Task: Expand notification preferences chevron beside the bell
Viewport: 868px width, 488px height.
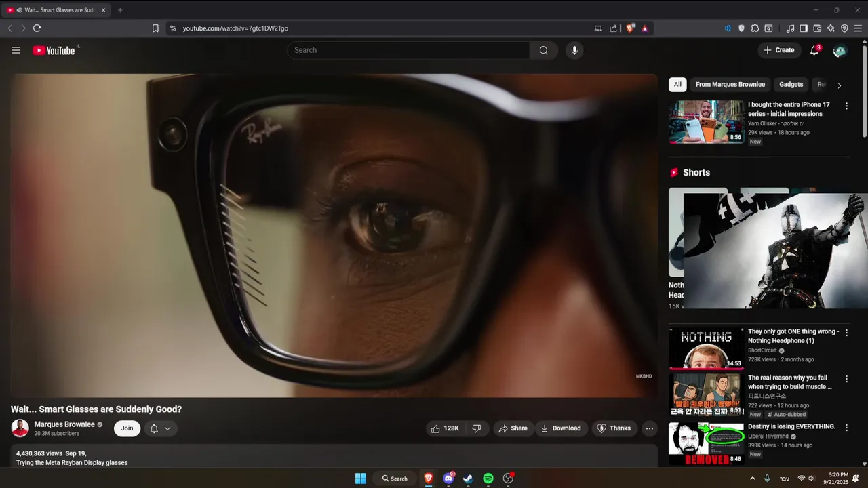Action: click(x=167, y=428)
